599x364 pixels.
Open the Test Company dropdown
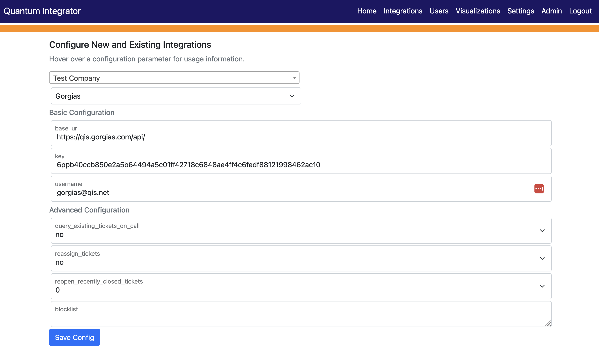174,78
